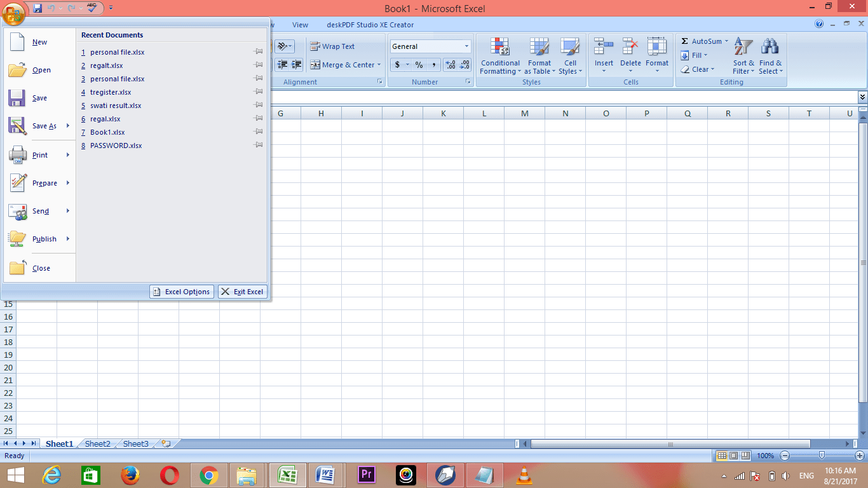Run Spelling check from Quick Access Toolbar

point(92,8)
